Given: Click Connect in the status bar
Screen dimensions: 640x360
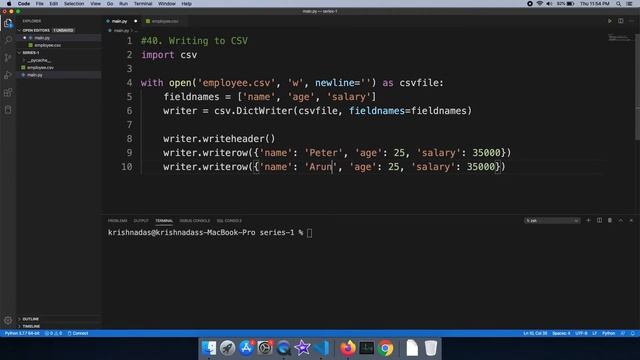Looking at the screenshot, I should click(x=78, y=333).
